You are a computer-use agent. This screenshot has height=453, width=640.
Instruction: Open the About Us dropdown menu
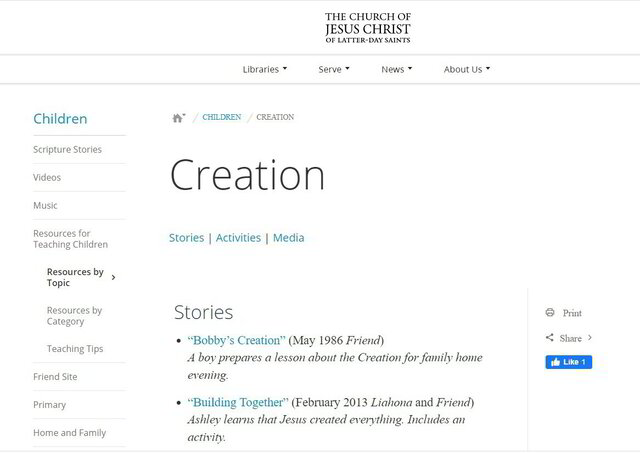point(467,69)
